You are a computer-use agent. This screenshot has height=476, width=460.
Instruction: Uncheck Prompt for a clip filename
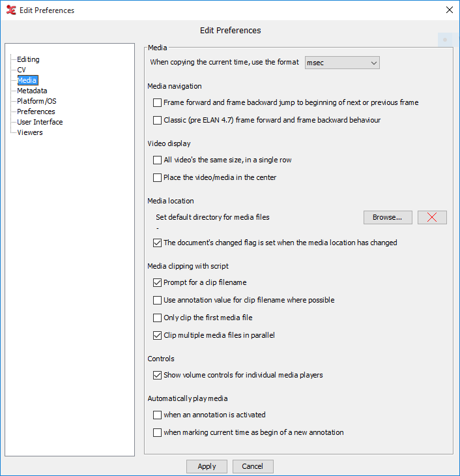pyautogui.click(x=157, y=282)
